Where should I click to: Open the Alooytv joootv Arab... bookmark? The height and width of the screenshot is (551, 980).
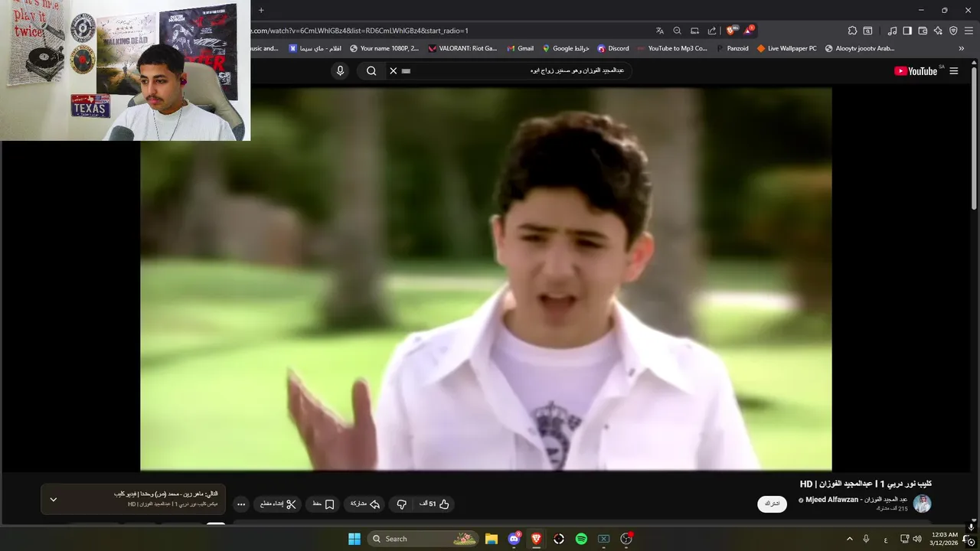click(860, 48)
